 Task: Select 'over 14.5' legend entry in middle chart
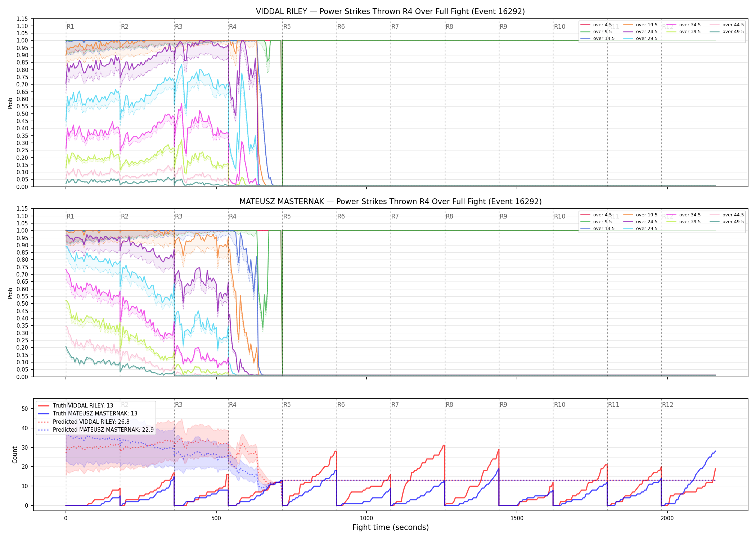click(598, 229)
